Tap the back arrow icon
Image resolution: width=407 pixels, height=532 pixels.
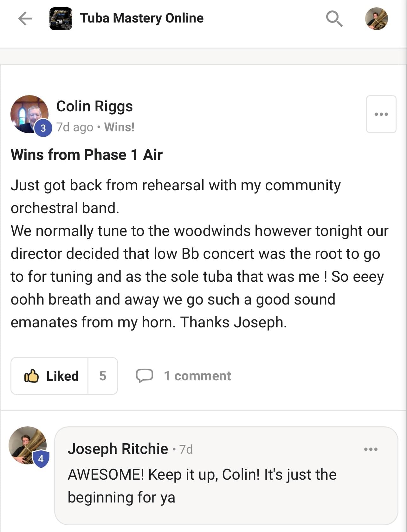[x=25, y=18]
